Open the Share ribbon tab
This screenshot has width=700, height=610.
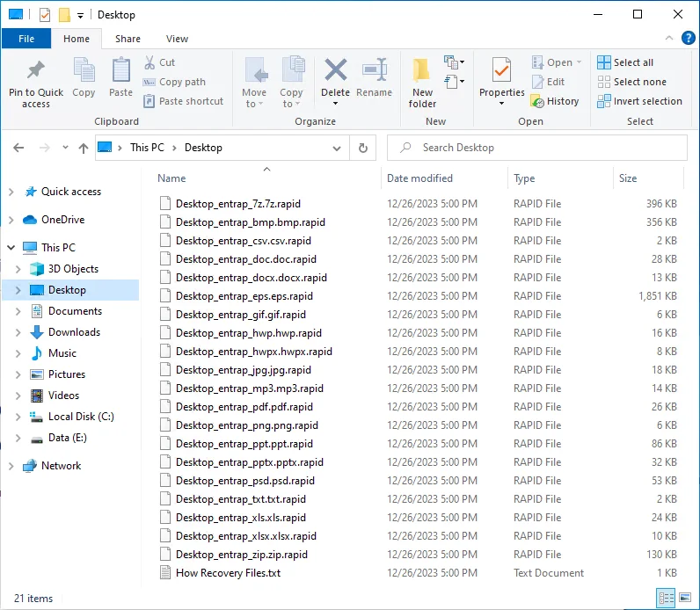(x=128, y=39)
